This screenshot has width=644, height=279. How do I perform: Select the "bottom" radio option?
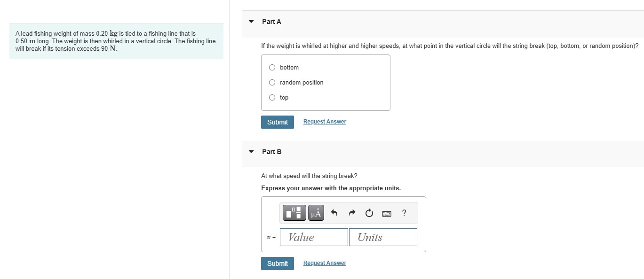pos(272,68)
